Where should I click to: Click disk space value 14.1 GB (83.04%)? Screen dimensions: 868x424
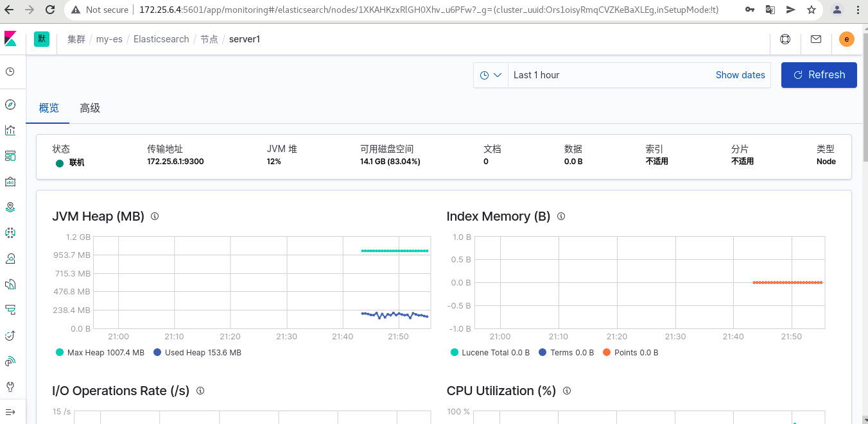[x=390, y=162]
